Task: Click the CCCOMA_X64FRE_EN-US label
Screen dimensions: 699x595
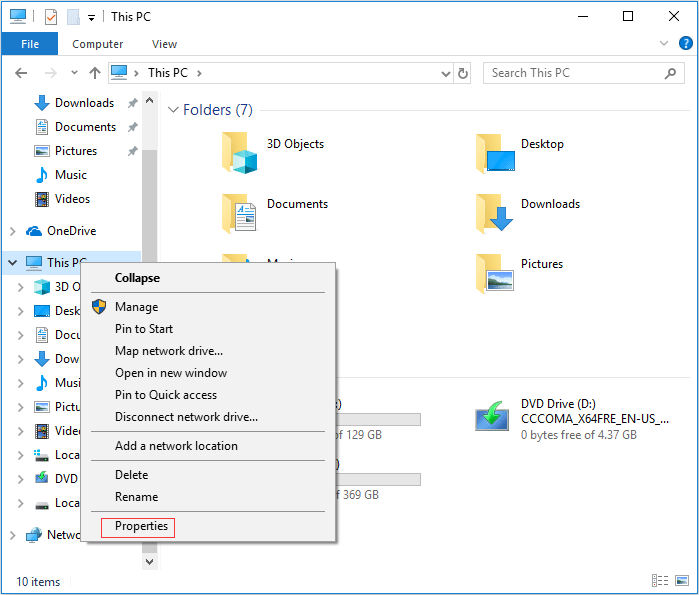Action: click(x=595, y=419)
